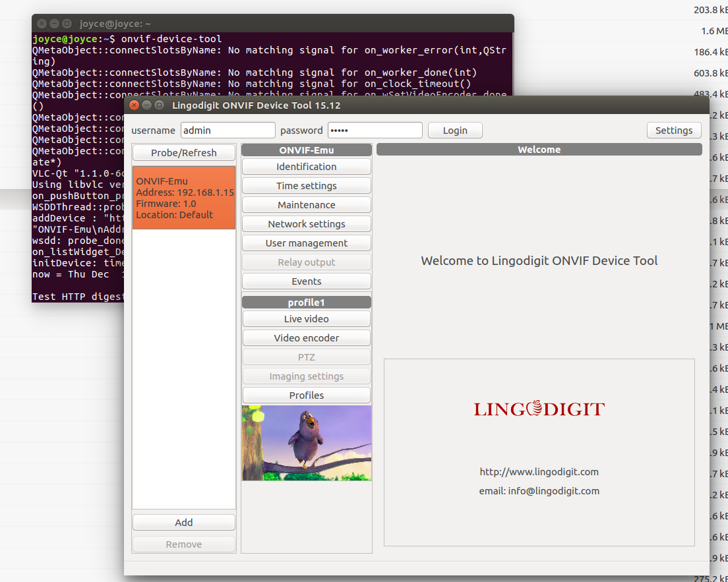Image resolution: width=728 pixels, height=582 pixels.
Task: Click the 'onvif-device-tool' command in terminal
Action: [171, 38]
